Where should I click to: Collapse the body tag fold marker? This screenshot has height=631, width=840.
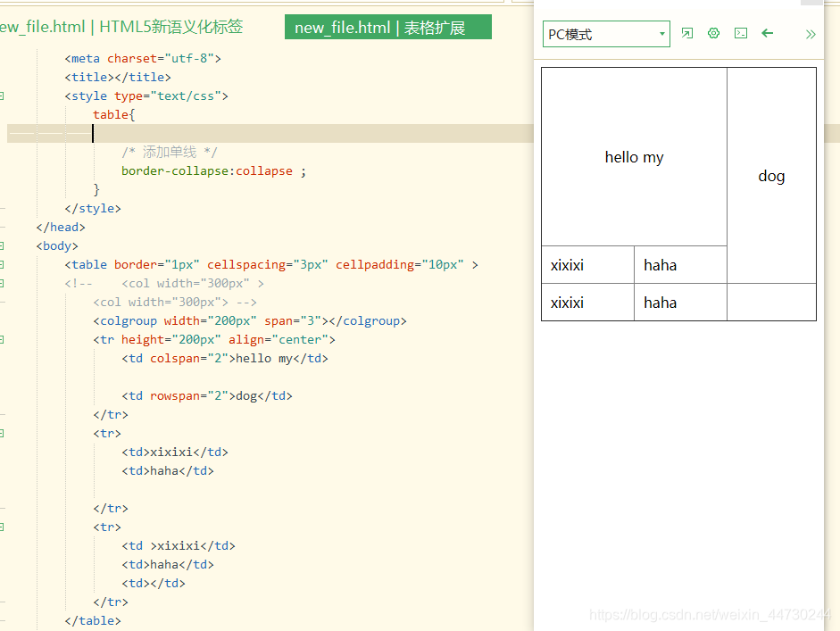coord(2,245)
